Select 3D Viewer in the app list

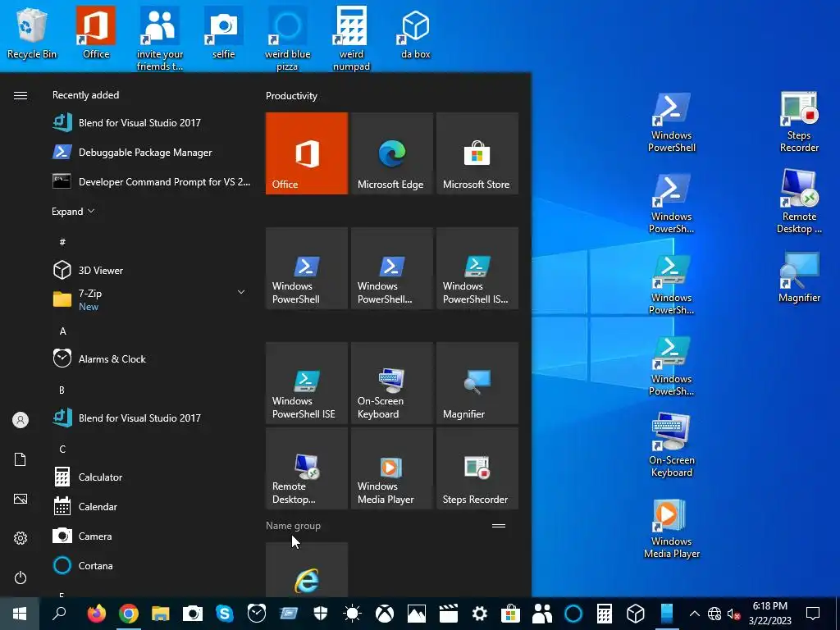click(x=150, y=270)
